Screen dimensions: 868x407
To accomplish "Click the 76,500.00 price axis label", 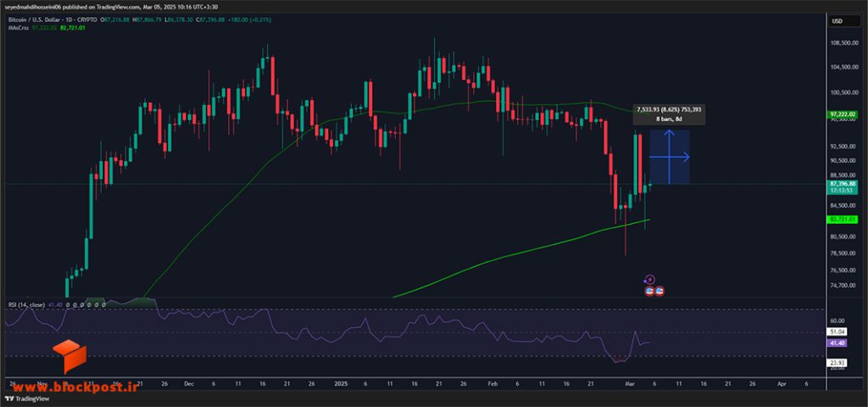I will click(x=843, y=270).
